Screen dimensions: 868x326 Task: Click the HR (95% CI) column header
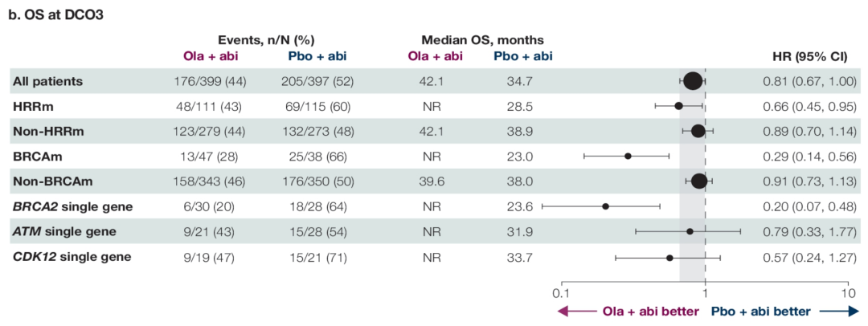click(x=809, y=56)
